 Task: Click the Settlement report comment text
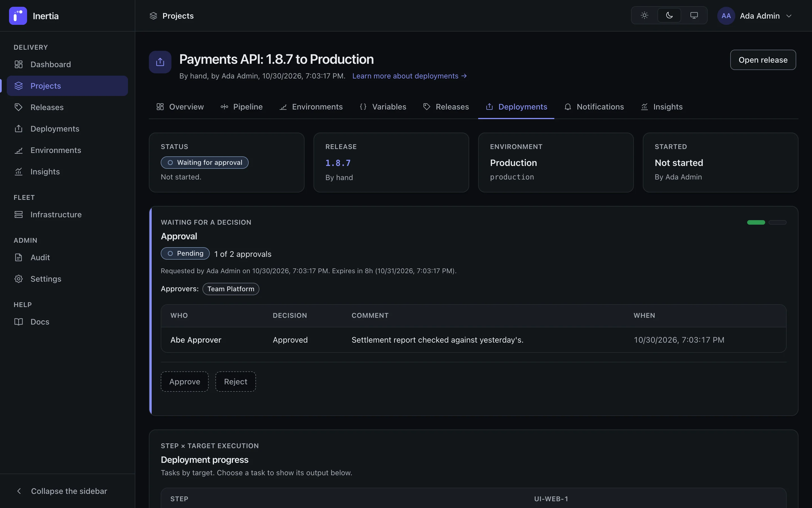pos(438,340)
